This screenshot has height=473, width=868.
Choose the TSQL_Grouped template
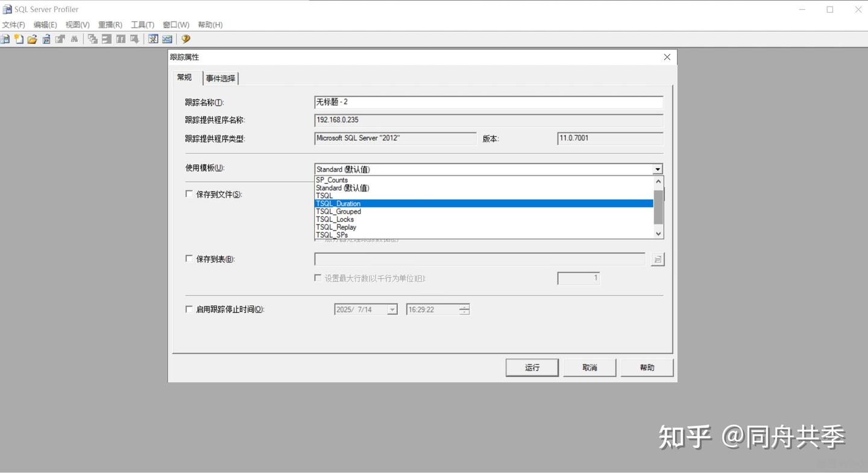484,211
